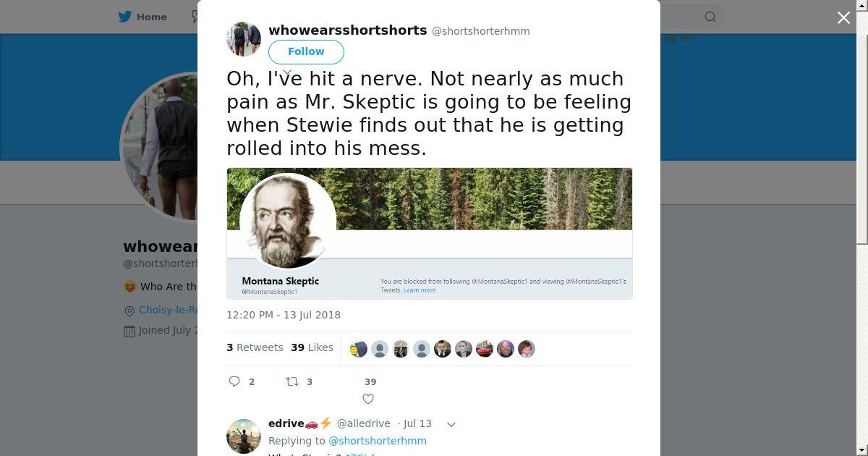Like the tweet with the heart icon
The image size is (868, 456).
[368, 398]
